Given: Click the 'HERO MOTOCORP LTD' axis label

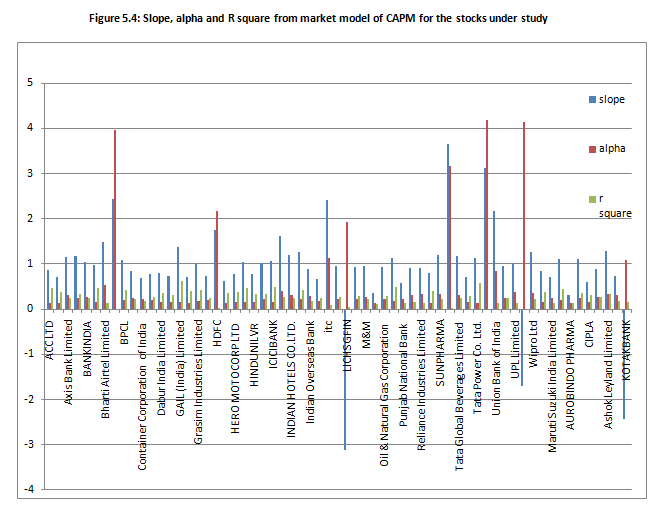Looking at the screenshot, I should point(235,379).
